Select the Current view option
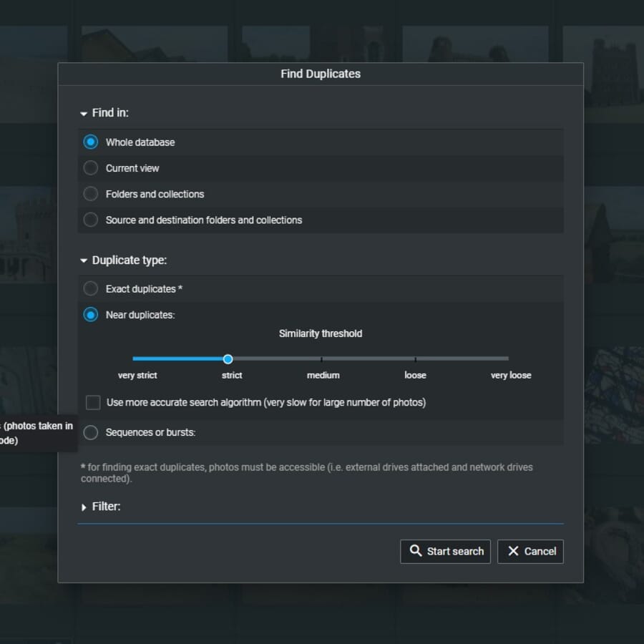This screenshot has width=644, height=644. [91, 167]
